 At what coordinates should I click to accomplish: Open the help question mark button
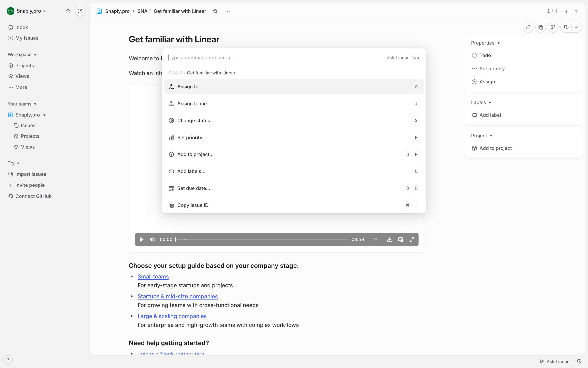[8, 360]
